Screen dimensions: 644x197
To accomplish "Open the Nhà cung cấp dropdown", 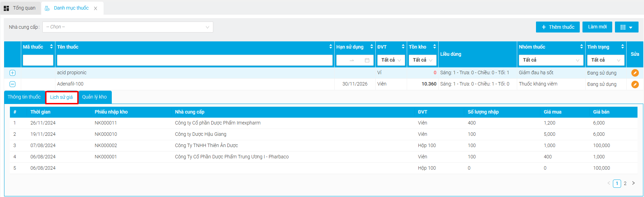I will click(128, 27).
